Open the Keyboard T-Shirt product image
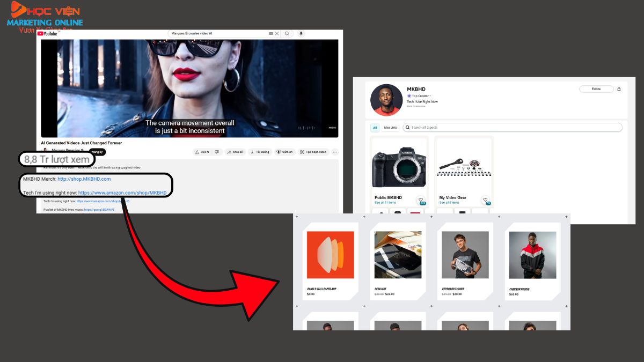The width and height of the screenshot is (644, 362). [x=465, y=255]
